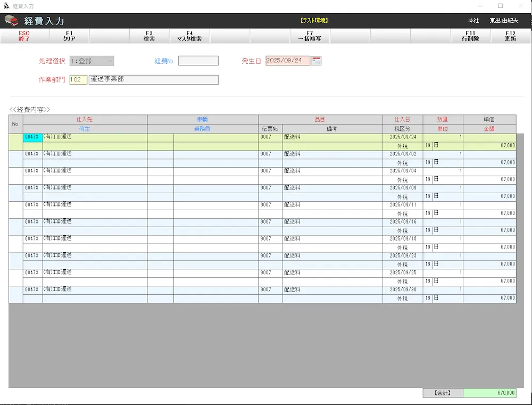The height and width of the screenshot is (405, 532).
Task: Delete row with F11 行削除
Action: tap(470, 36)
